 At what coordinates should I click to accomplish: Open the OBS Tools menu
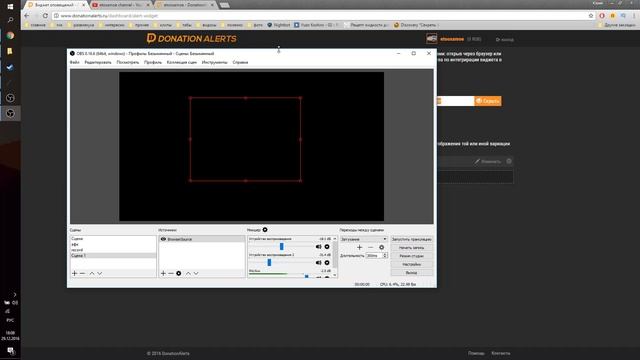point(215,62)
